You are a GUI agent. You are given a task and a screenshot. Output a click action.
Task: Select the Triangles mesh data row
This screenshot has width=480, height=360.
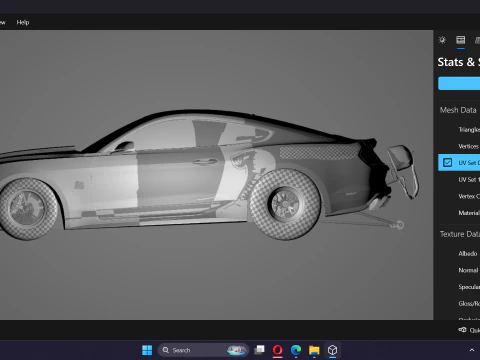point(459,129)
